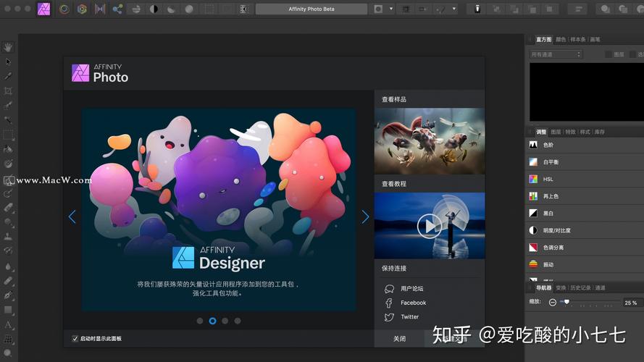Screen dimensions: 644x362
Task: Switch to the Develop persona icon
Action: [x=82, y=9]
